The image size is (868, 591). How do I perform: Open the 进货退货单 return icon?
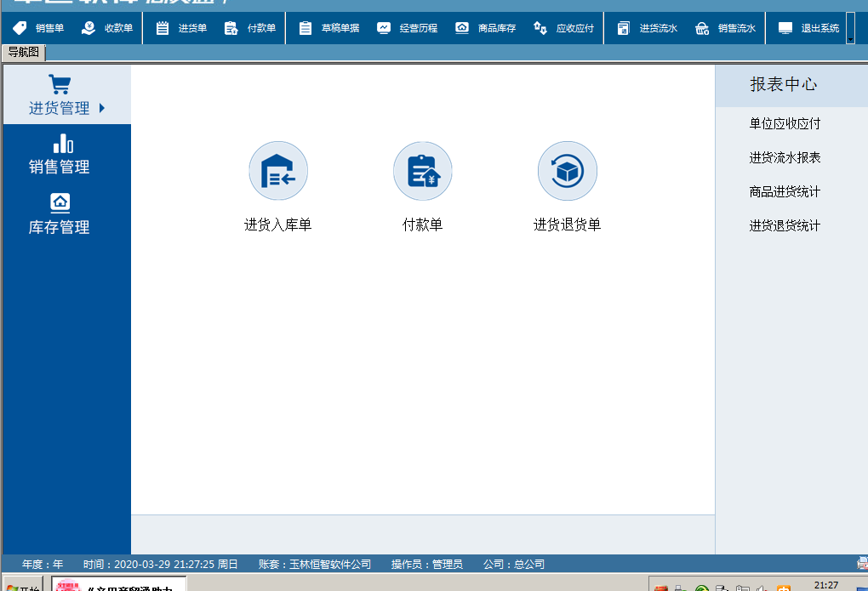[567, 172]
